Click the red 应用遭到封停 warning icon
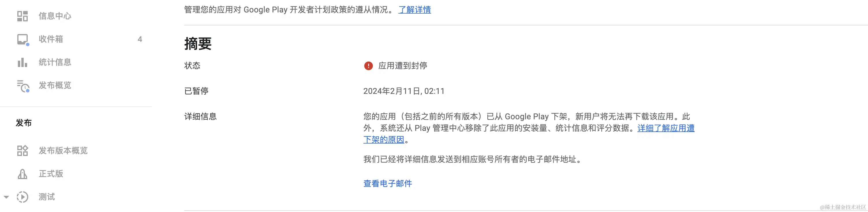The height and width of the screenshot is (212, 868). (368, 66)
